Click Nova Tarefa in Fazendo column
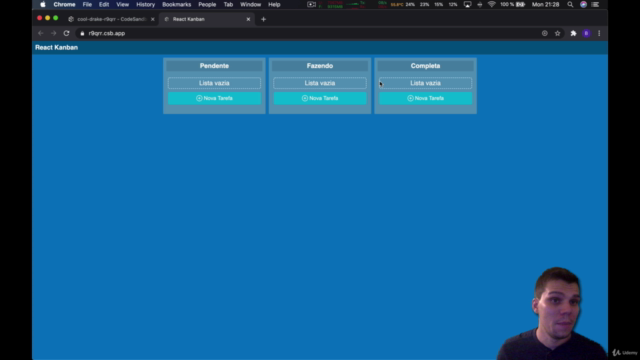640x360 pixels. point(320,98)
